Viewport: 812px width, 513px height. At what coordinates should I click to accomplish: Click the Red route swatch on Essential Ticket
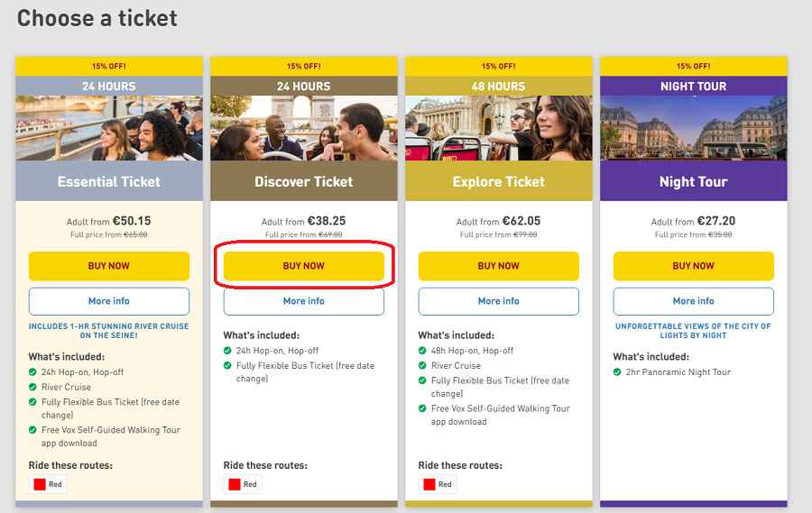(x=40, y=484)
